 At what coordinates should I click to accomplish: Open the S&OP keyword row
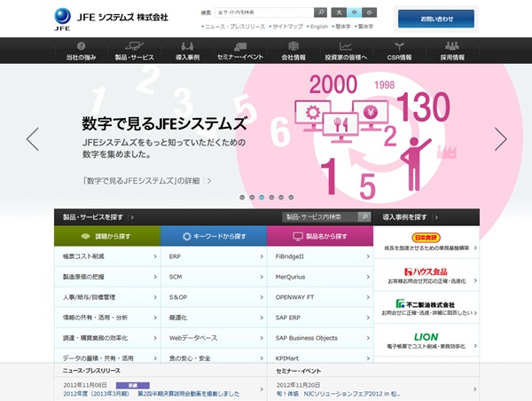tap(214, 297)
